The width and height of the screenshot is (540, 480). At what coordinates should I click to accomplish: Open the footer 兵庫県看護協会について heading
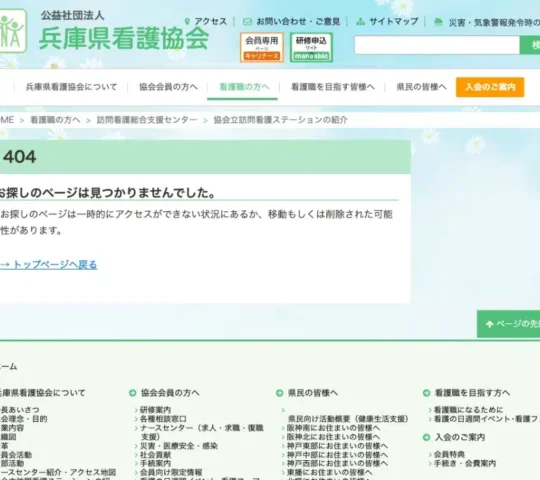point(42,393)
